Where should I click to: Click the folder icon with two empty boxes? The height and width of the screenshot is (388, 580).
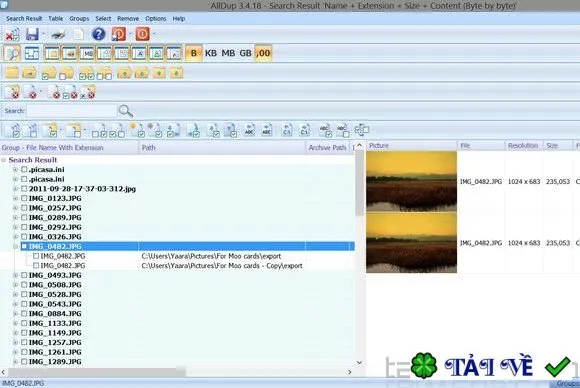(x=104, y=73)
